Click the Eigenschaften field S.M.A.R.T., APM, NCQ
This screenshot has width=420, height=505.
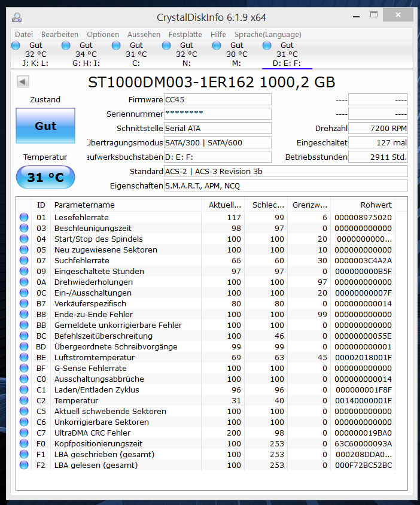tap(286, 185)
